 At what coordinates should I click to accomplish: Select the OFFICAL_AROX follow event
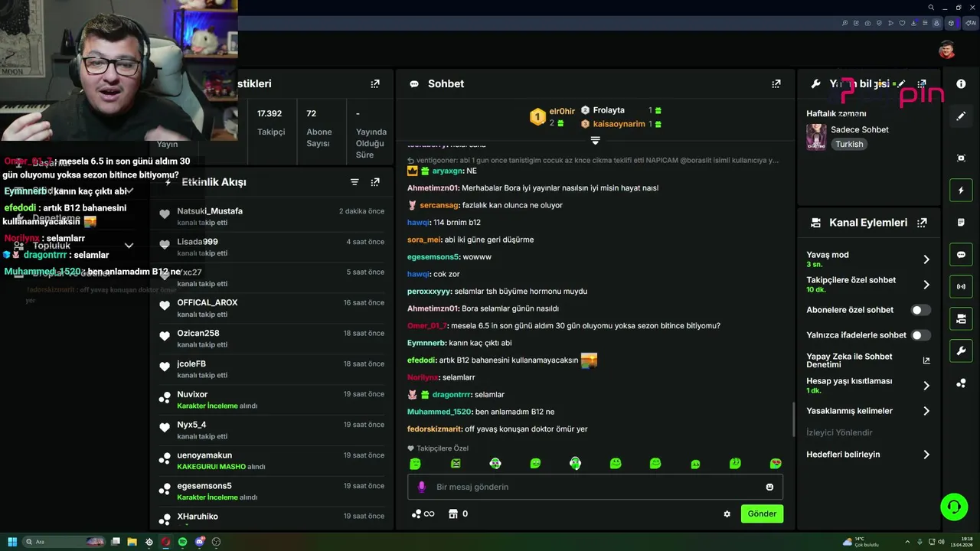[272, 308]
